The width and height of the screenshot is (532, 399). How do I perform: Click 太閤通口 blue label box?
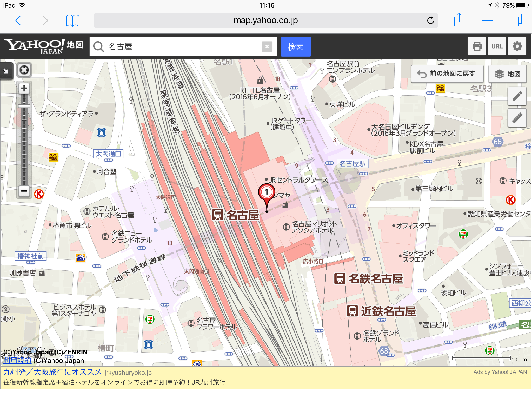click(x=108, y=154)
